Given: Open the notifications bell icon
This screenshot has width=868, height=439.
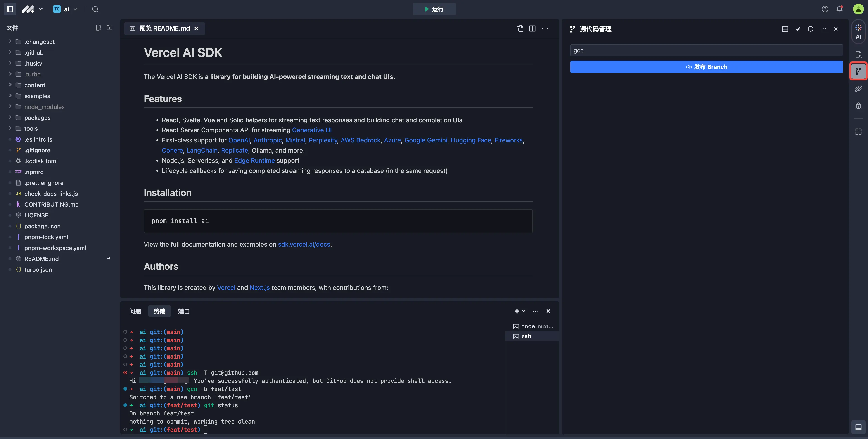Looking at the screenshot, I should pyautogui.click(x=839, y=9).
